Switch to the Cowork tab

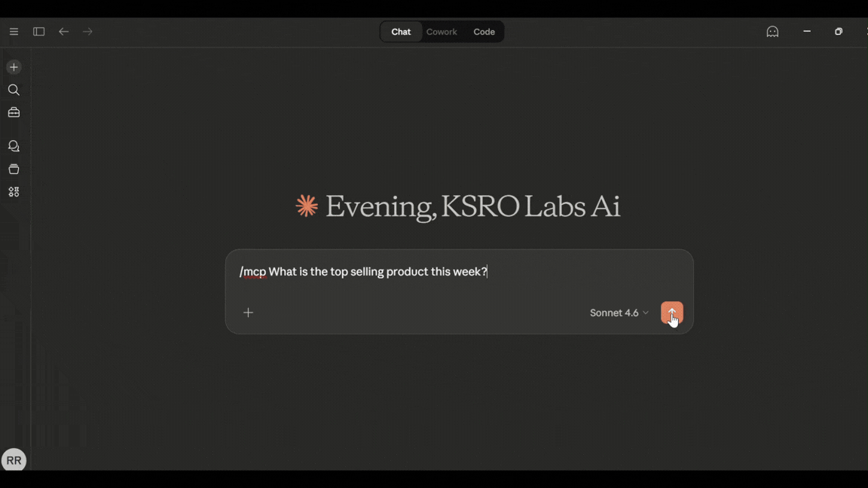[442, 31]
